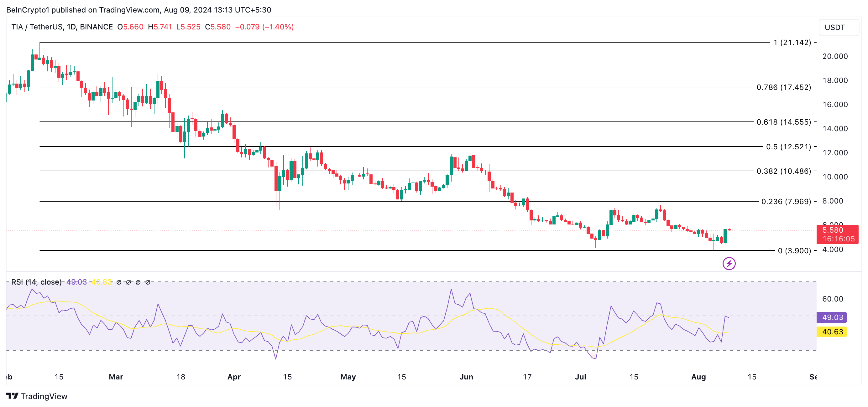Click the Mar label on time axis
Screen dimensions: 868x407
[x=116, y=377]
